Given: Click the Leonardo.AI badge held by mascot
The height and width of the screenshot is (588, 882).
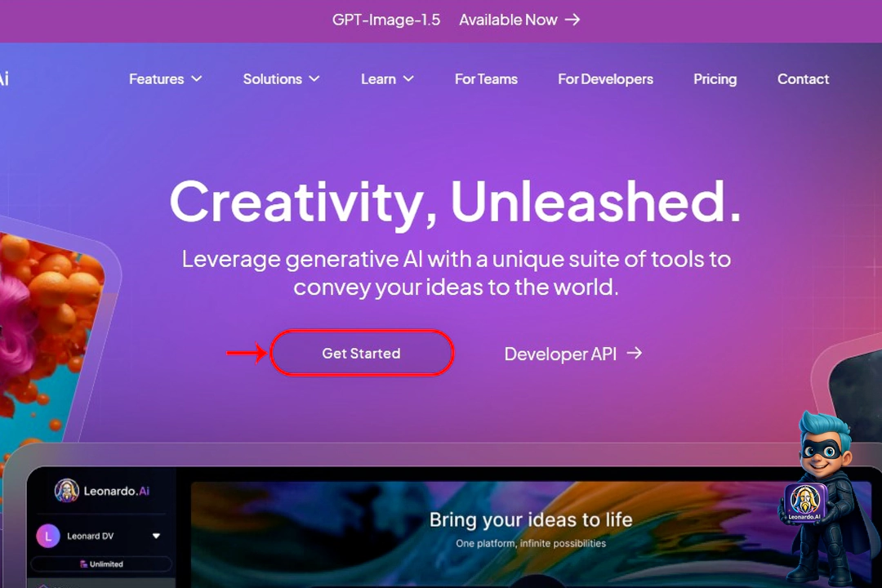Looking at the screenshot, I should pos(804,502).
